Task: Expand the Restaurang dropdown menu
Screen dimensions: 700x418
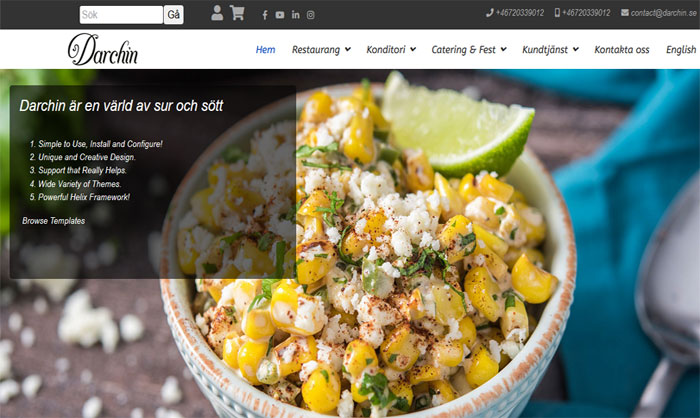Action: tap(321, 50)
